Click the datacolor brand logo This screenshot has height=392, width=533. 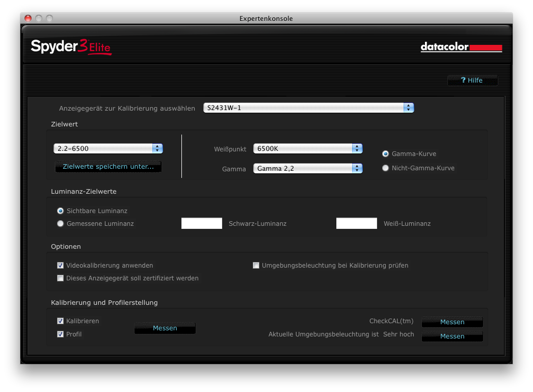point(461,47)
